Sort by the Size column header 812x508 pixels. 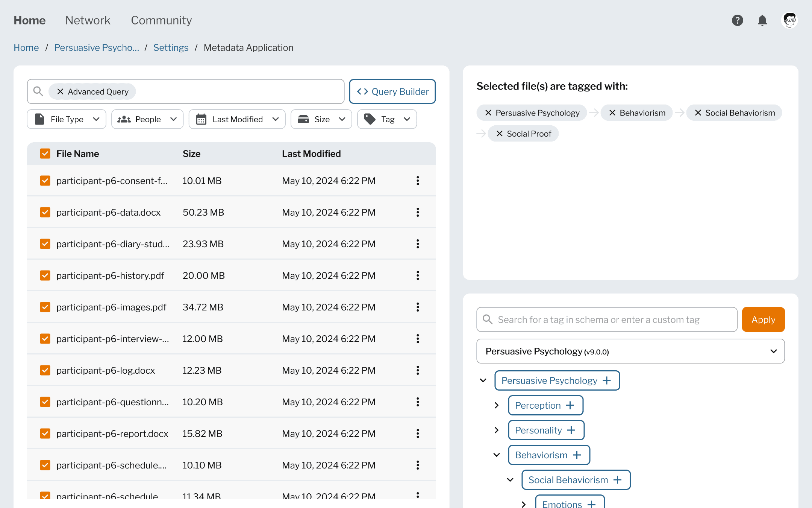pos(192,154)
